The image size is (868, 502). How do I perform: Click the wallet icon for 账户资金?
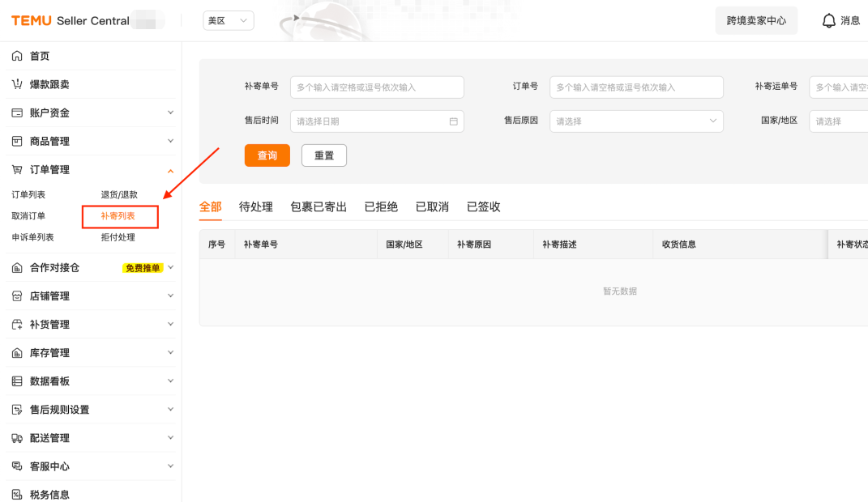(x=17, y=113)
